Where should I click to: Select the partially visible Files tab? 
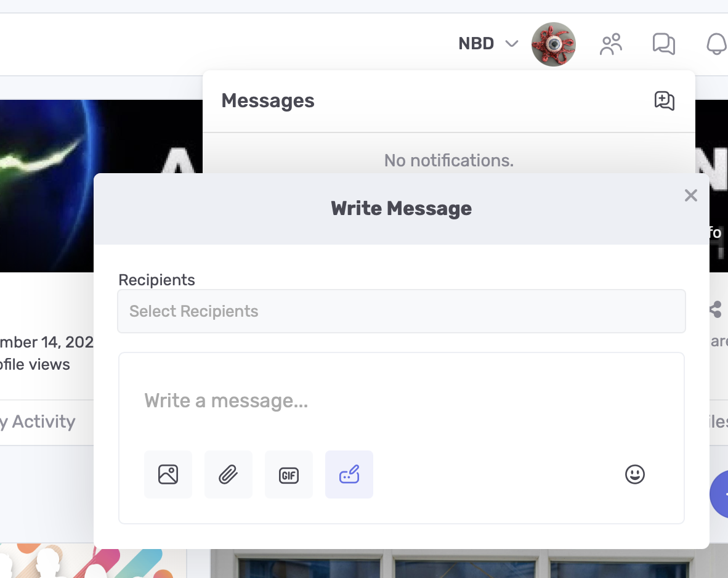[x=718, y=422]
